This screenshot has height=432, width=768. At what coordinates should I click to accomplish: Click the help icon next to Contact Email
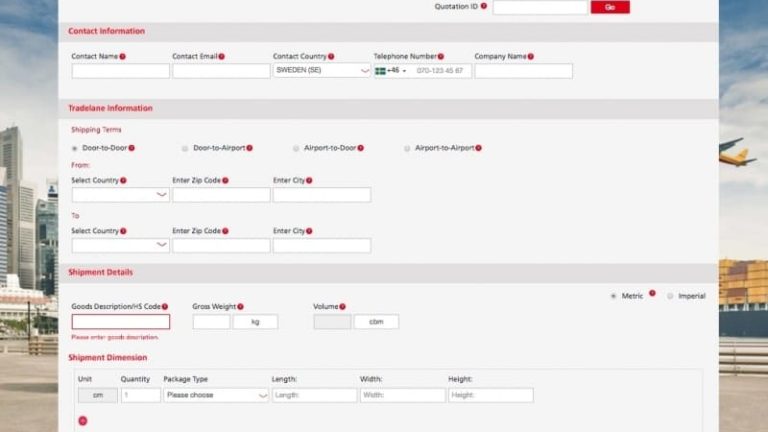(x=221, y=57)
